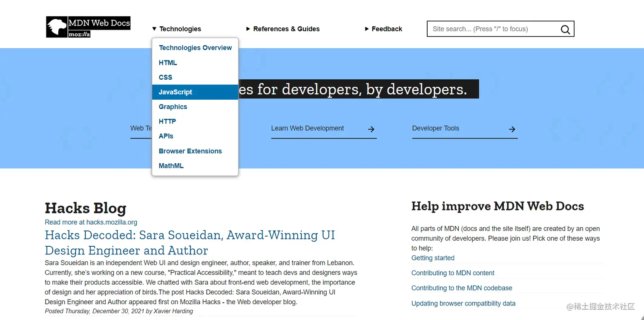
Task: Click the arrow beside Learn Web Development
Action: (371, 129)
